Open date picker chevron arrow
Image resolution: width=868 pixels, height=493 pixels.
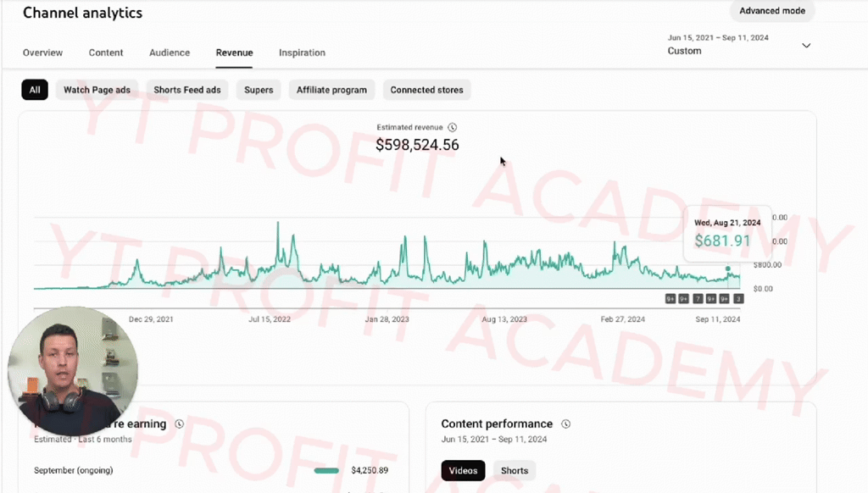tap(807, 46)
